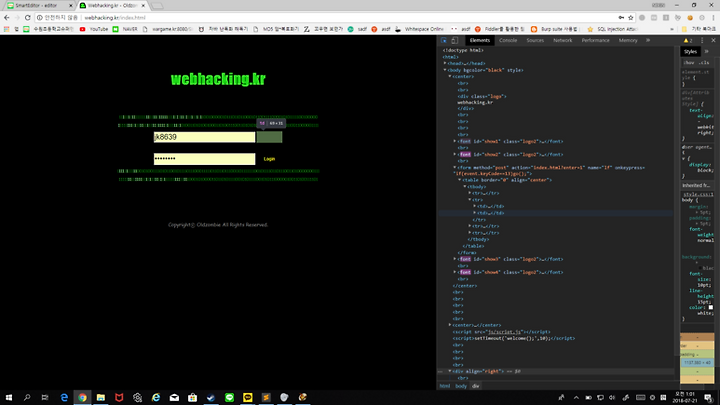This screenshot has height=405, width=720.
Task: Click the masked password input field
Action: point(204,159)
